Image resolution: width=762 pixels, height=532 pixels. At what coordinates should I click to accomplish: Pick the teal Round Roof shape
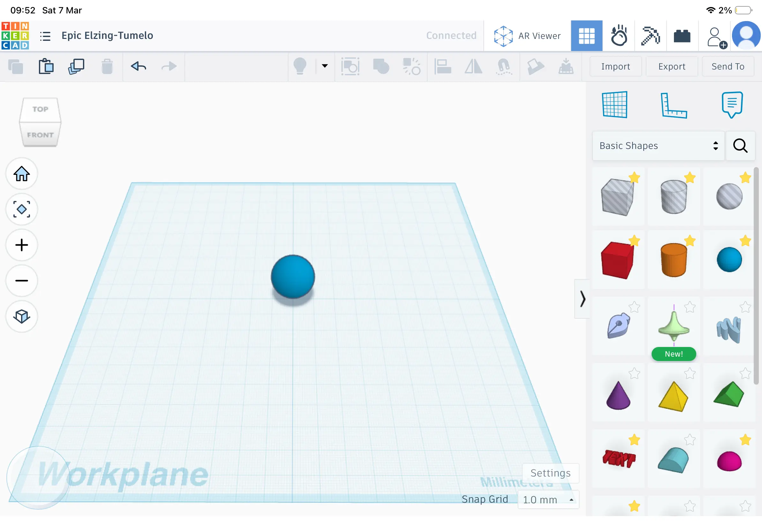[673, 460]
